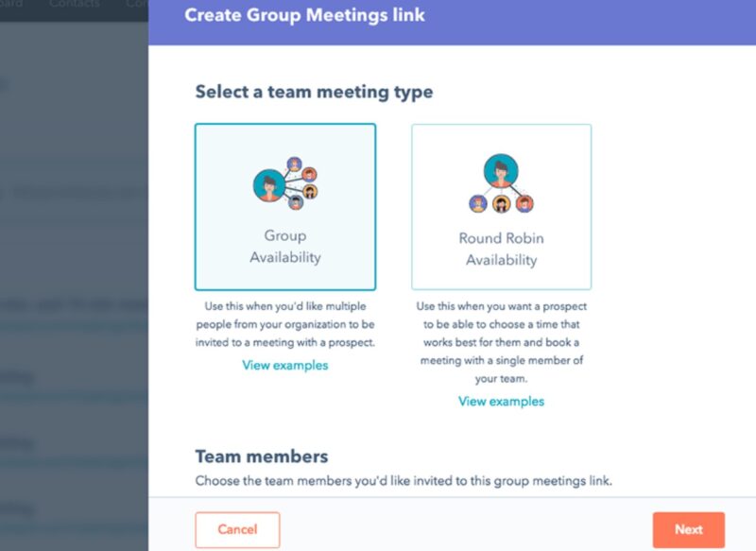Screen dimensions: 756x551
Task: Click the yellow center avatar in Round Robin illustration
Action: coord(502,204)
